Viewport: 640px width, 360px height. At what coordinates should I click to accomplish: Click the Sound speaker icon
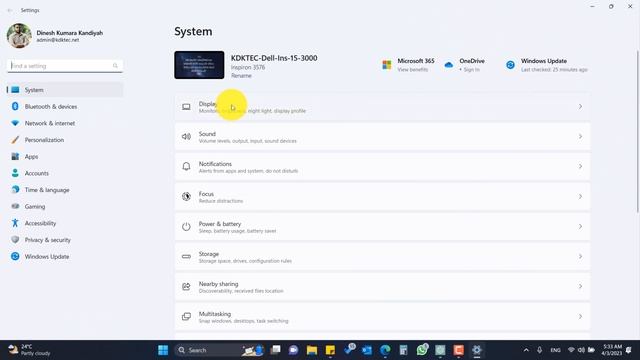click(x=186, y=137)
